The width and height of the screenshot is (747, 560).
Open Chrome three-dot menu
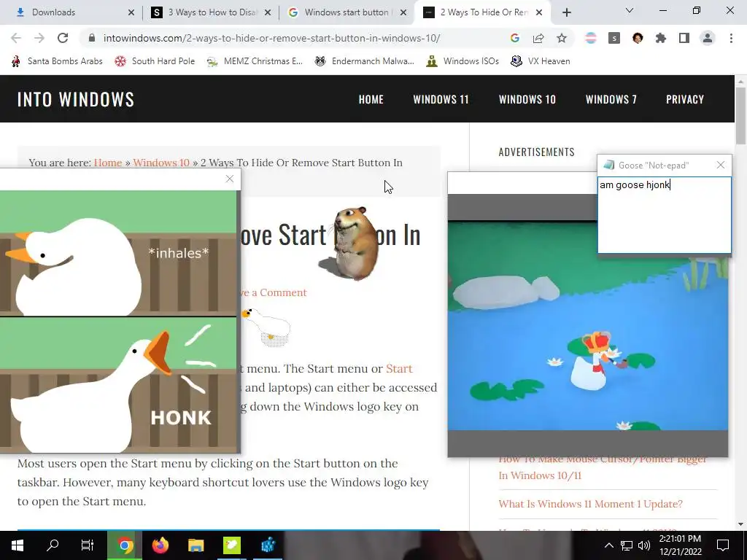pos(731,38)
